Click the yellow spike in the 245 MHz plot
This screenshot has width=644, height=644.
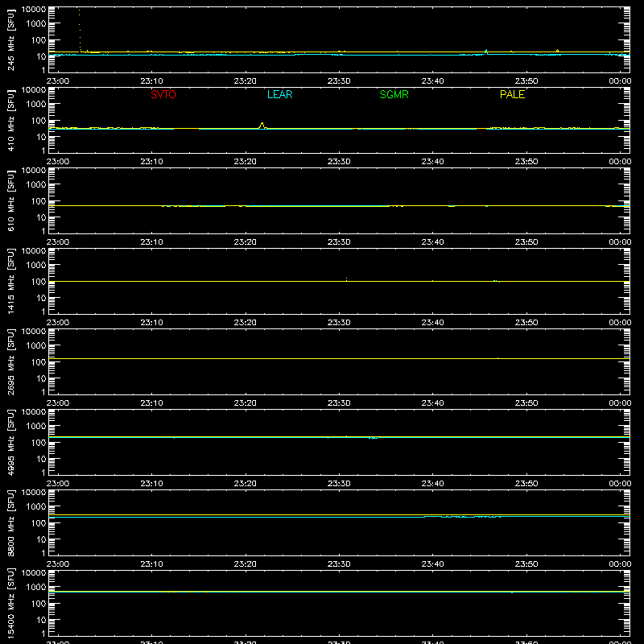pos(80,30)
